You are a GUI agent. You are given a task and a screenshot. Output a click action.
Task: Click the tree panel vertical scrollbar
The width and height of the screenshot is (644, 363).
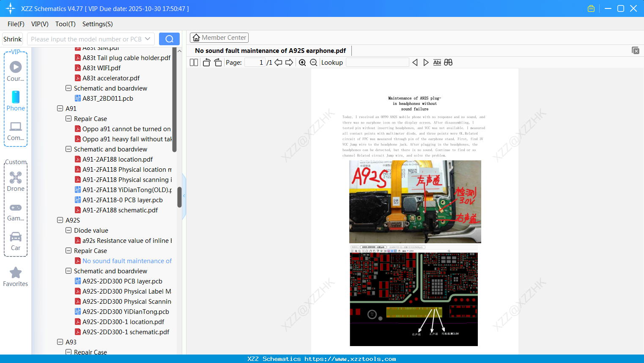[179, 197]
